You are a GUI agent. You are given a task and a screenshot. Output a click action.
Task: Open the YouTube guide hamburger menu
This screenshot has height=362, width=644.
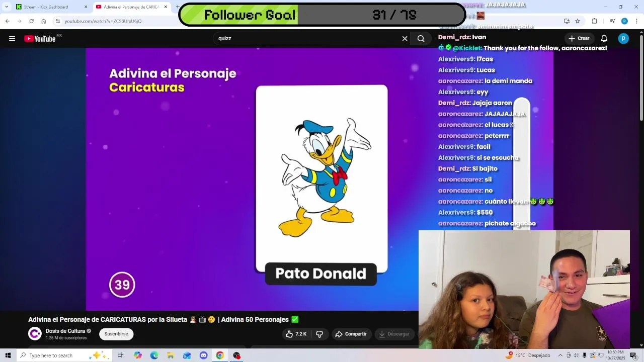(x=12, y=39)
